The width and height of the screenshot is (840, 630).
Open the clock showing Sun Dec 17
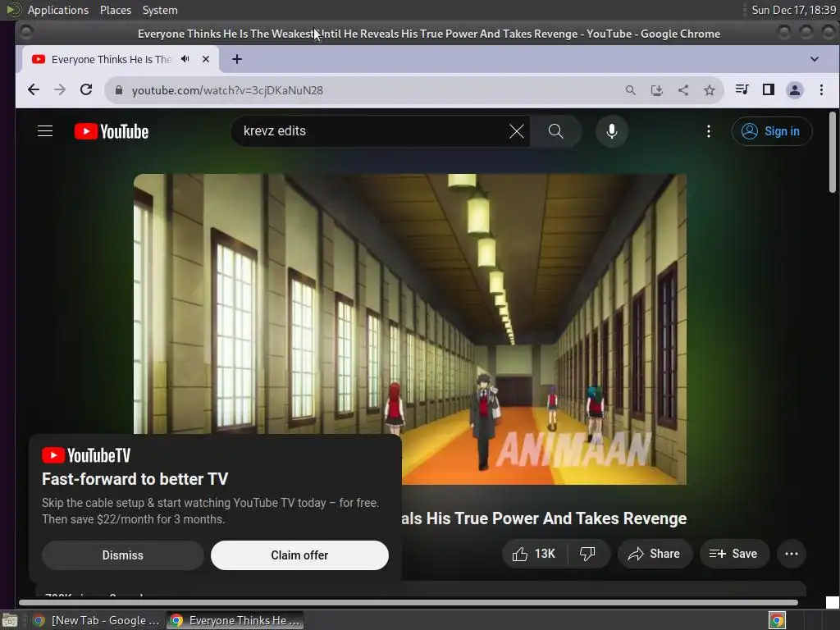(x=793, y=10)
